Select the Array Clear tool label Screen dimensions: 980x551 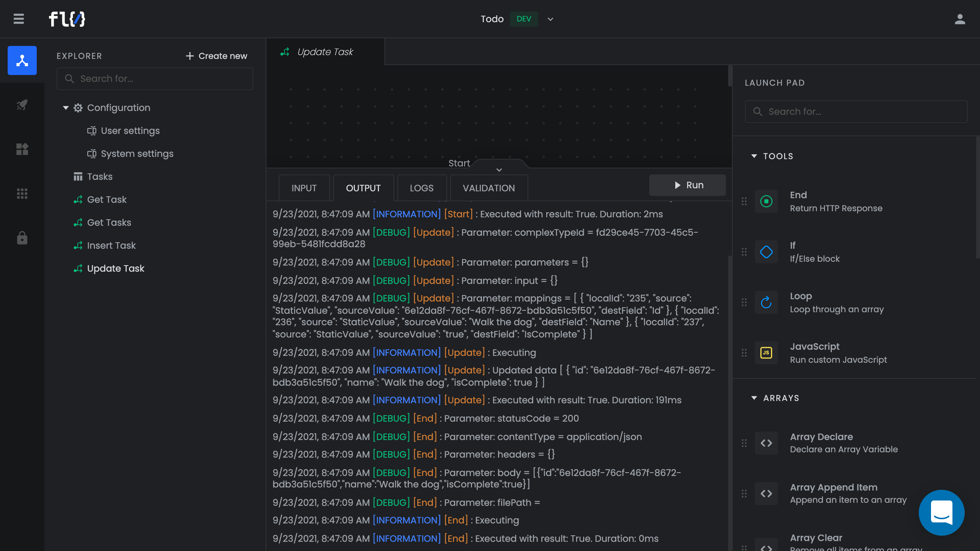click(816, 538)
